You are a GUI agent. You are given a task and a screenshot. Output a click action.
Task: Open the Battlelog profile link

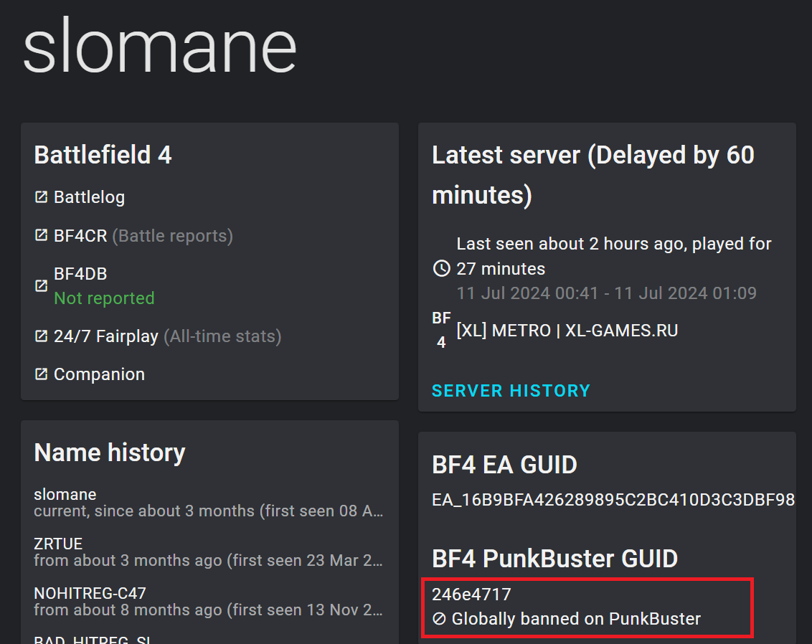click(x=89, y=197)
